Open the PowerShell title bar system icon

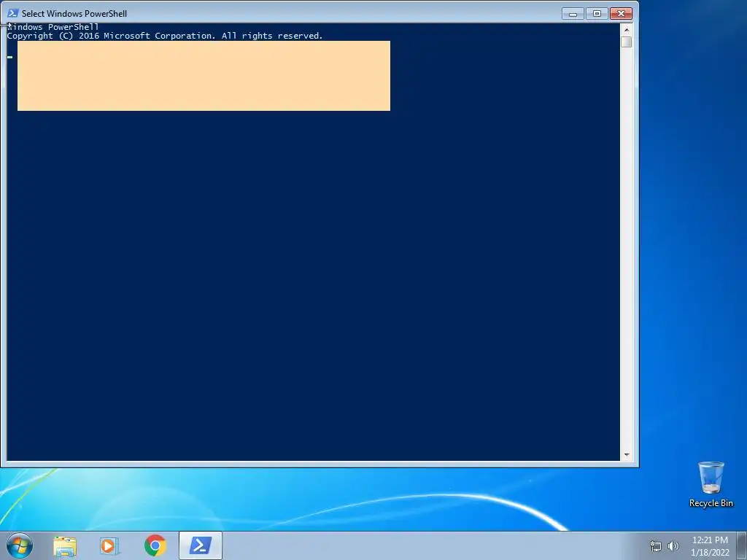tap(13, 13)
